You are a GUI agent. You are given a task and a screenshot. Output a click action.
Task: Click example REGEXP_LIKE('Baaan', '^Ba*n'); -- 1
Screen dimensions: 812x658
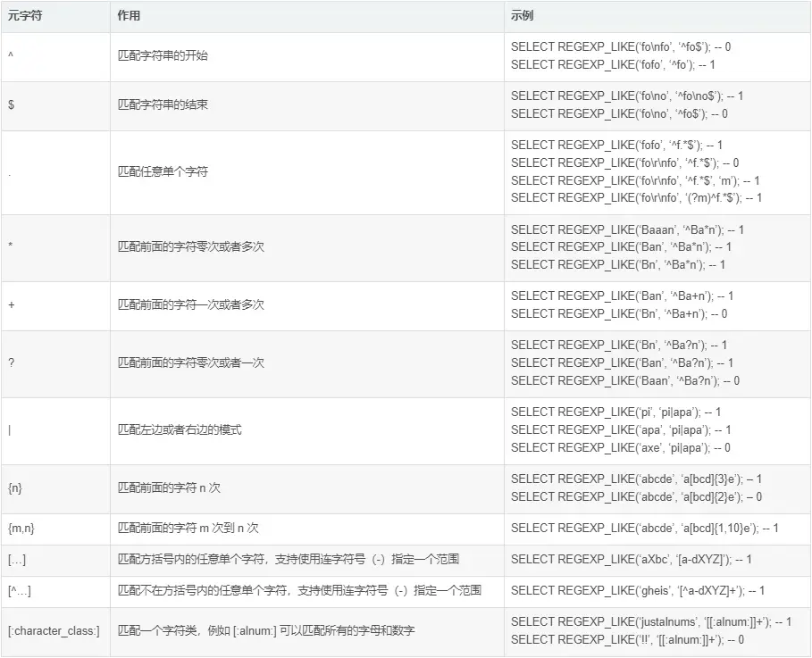pyautogui.click(x=628, y=229)
